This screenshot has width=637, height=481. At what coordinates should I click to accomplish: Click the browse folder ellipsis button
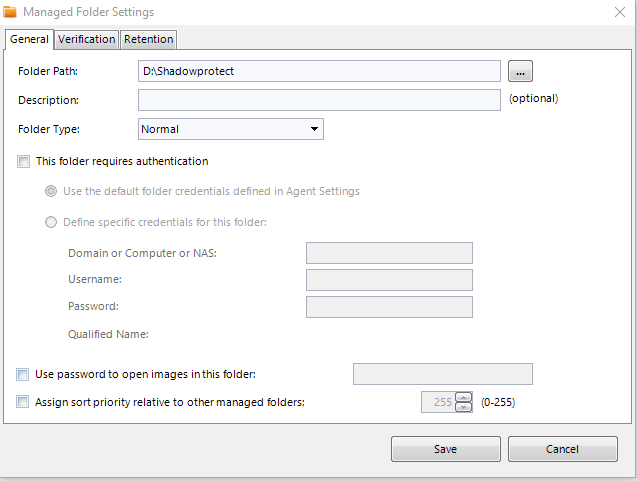click(520, 71)
